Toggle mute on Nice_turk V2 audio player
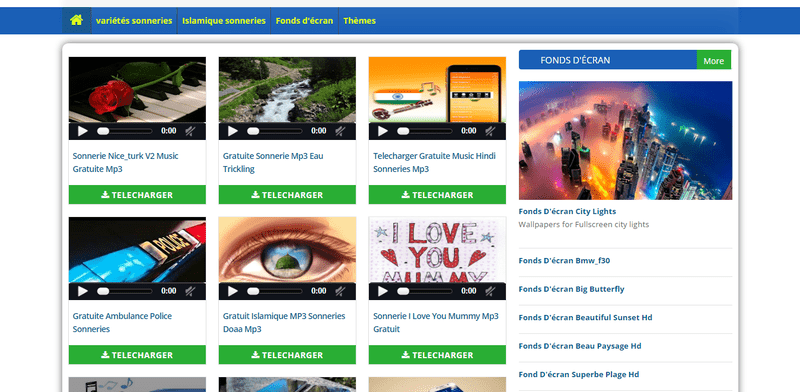 [190, 131]
